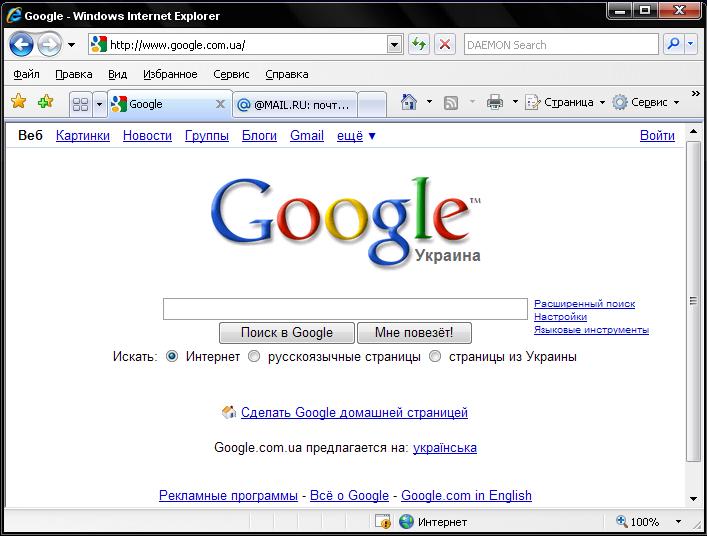Viewport: 707px width, 536px height.
Task: Show more toolbar commands chevron
Action: coord(696,93)
